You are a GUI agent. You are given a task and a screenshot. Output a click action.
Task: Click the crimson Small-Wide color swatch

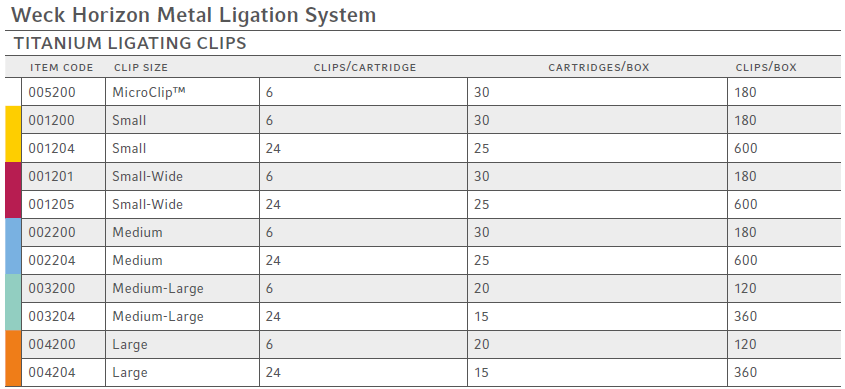point(13,190)
